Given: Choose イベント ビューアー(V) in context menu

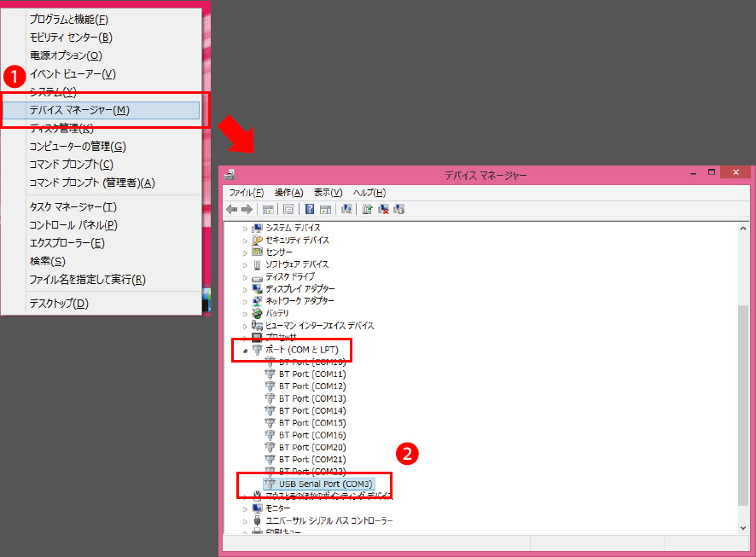Looking at the screenshot, I should coord(102,74).
